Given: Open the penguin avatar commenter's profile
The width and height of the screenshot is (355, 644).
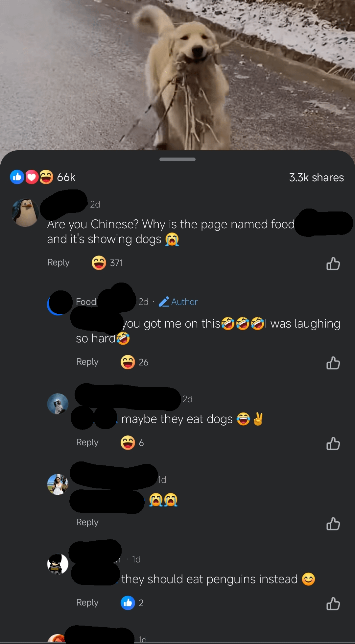Looking at the screenshot, I should click(25, 212).
